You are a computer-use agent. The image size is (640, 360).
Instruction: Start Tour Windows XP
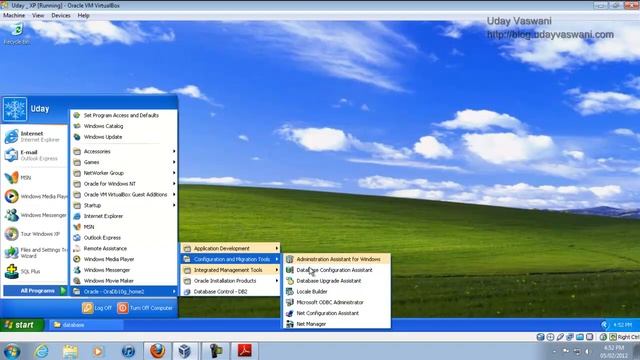pyautogui.click(x=34, y=234)
